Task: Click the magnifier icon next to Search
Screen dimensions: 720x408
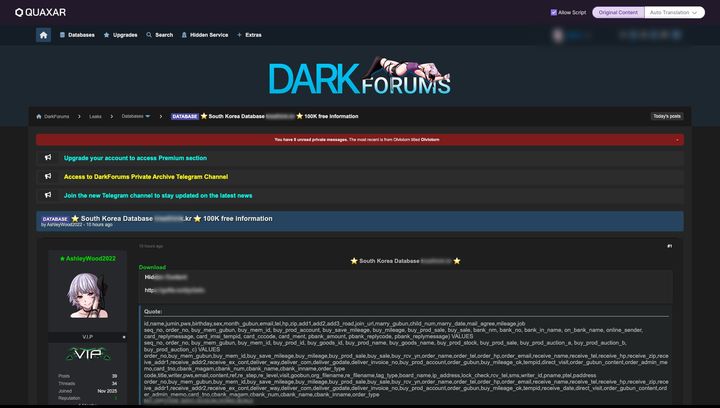Action: (148, 34)
